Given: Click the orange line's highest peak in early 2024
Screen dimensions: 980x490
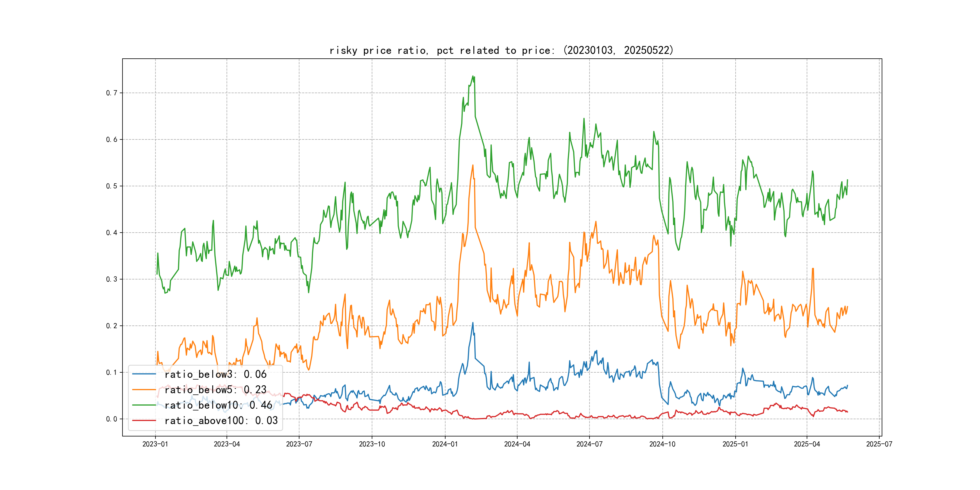Looking at the screenshot, I should click(473, 165).
